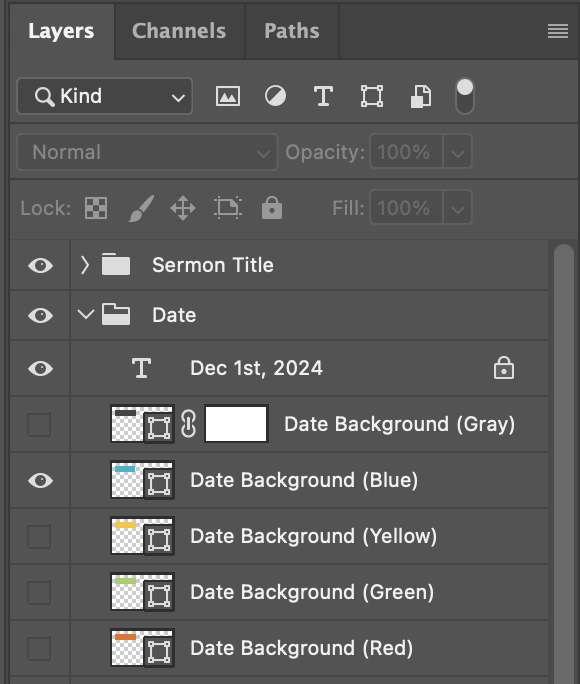Select Date Background (Gray) layer name
The image size is (580, 684).
click(399, 424)
